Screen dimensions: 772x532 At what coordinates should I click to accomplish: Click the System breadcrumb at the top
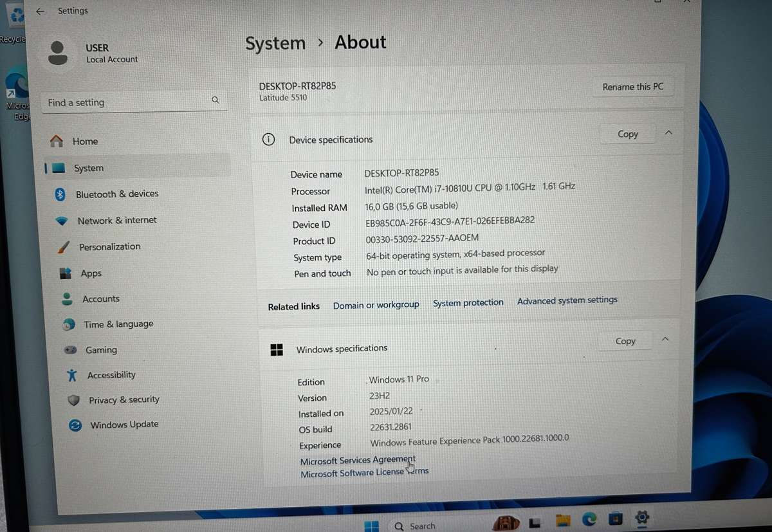(x=275, y=42)
